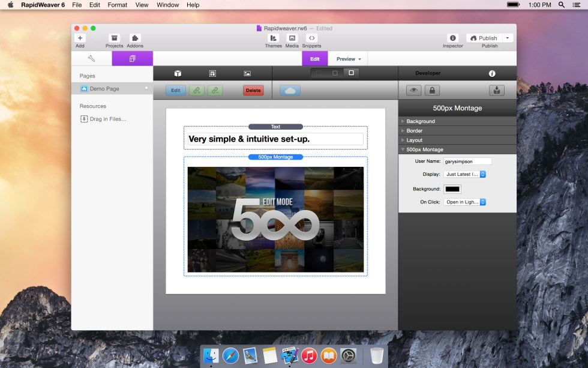
Task: Open Spotlight search icon
Action: (562, 5)
